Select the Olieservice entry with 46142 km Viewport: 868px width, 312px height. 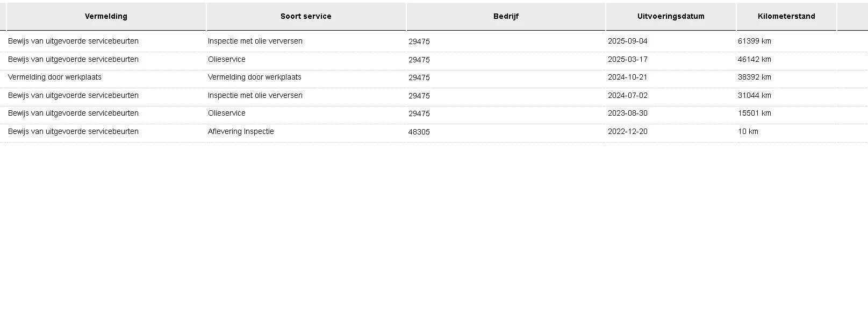(x=227, y=59)
